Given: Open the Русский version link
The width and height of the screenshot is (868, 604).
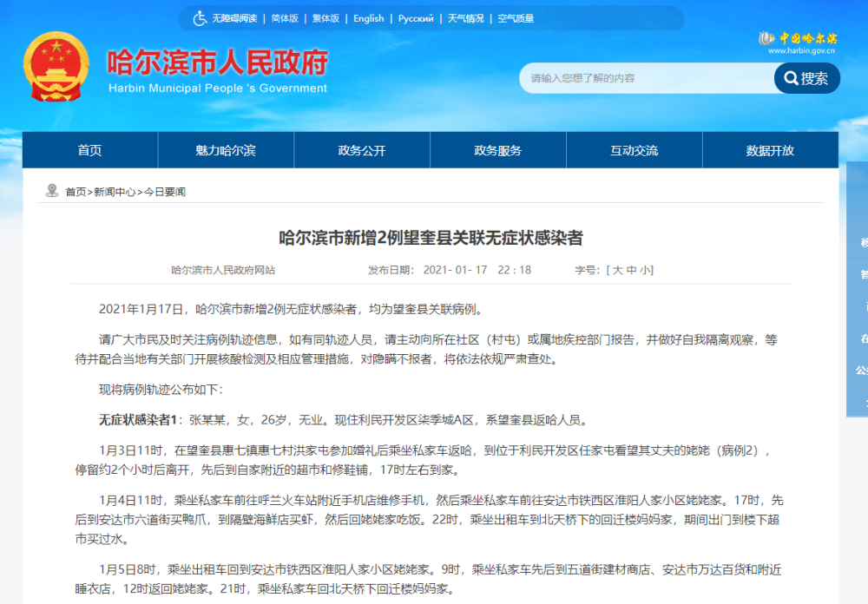Looking at the screenshot, I should click(416, 18).
